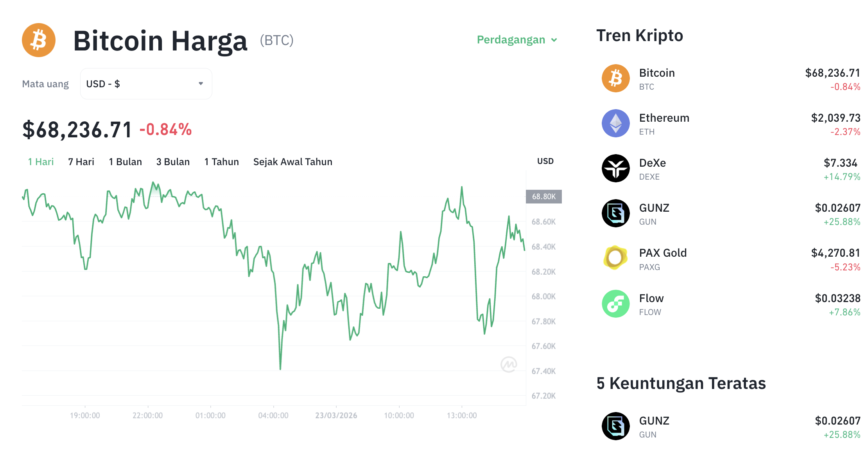Open the Mata uang dropdown arrow
The image size is (868, 450).
pyautogui.click(x=201, y=83)
